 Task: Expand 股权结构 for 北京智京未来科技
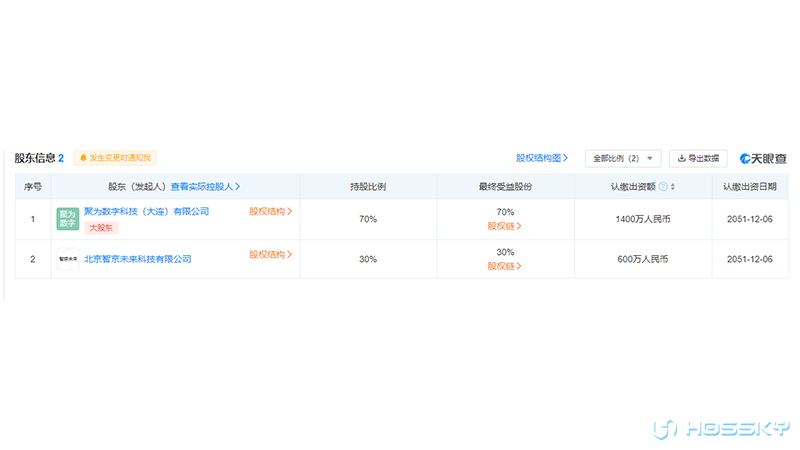click(x=270, y=254)
